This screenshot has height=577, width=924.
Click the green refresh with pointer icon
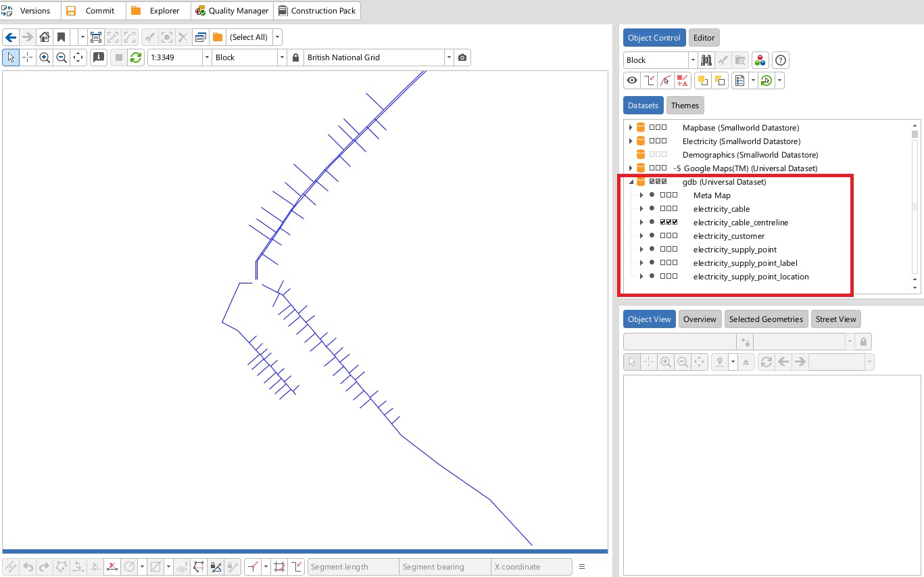[767, 80]
